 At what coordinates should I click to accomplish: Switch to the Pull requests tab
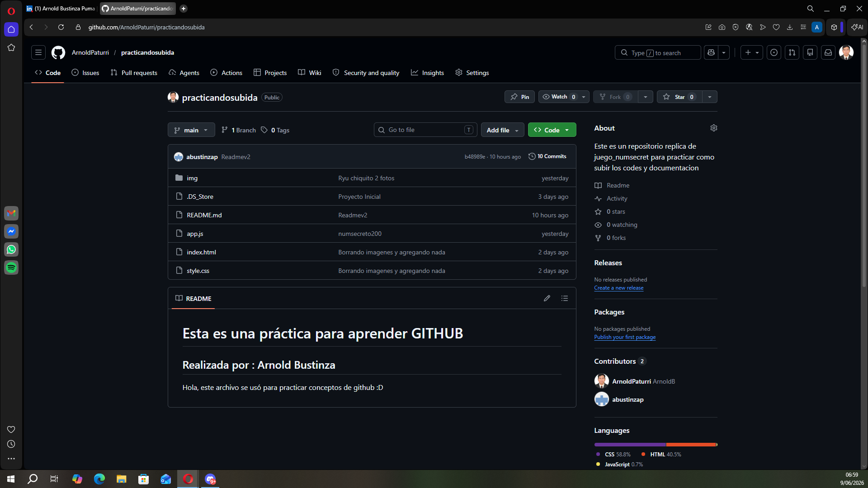134,73
